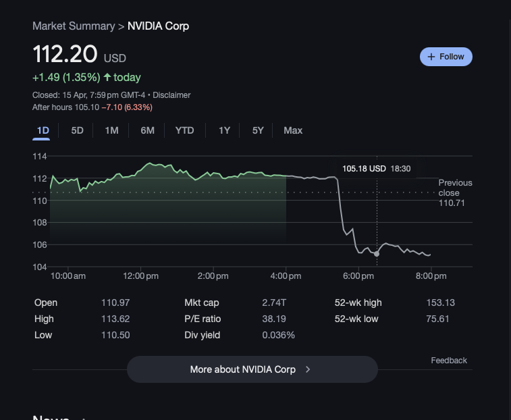This screenshot has width=511, height=420.
Task: Show the 5Y chart range
Action: pyautogui.click(x=258, y=130)
